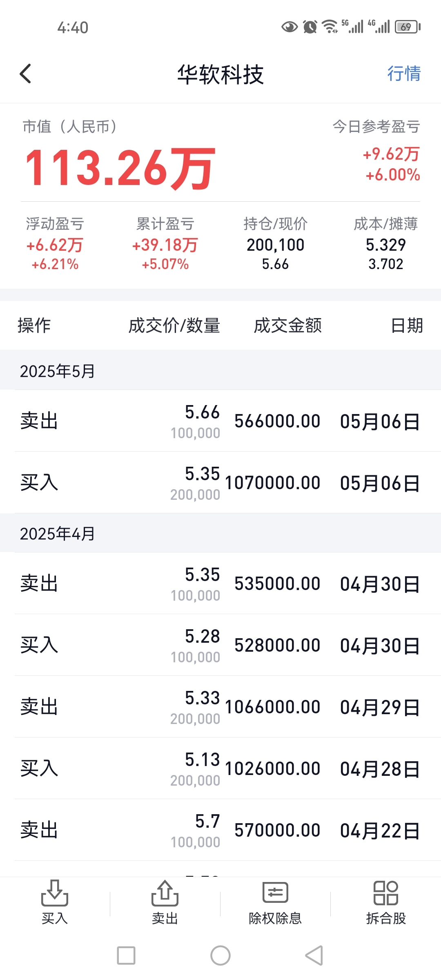
Task: Tap the eye comfort status icon
Action: [290, 27]
